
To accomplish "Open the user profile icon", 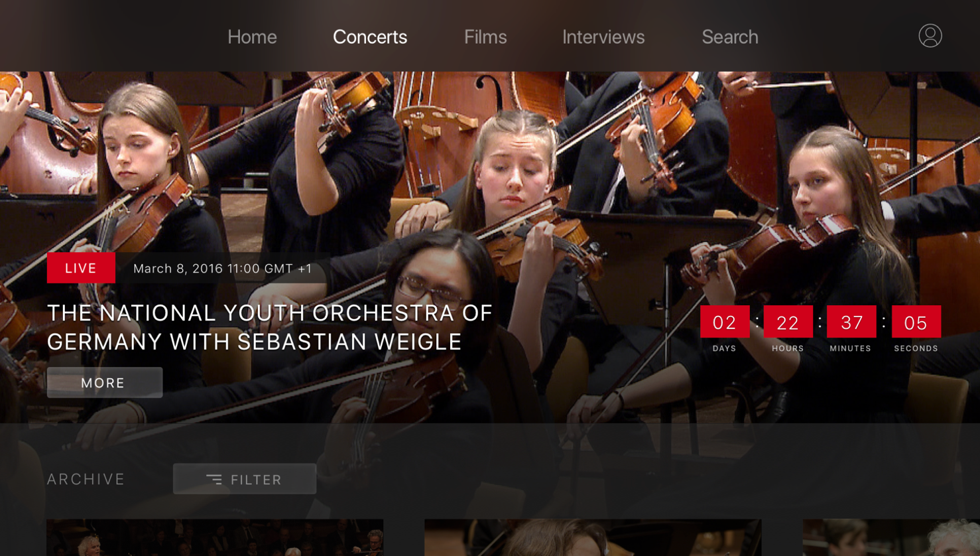I will click(x=930, y=36).
